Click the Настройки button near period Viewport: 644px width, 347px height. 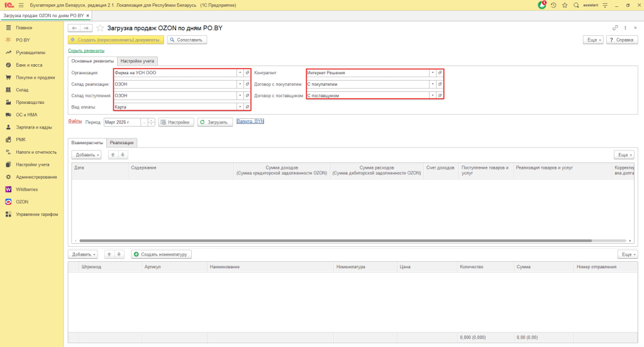[176, 122]
